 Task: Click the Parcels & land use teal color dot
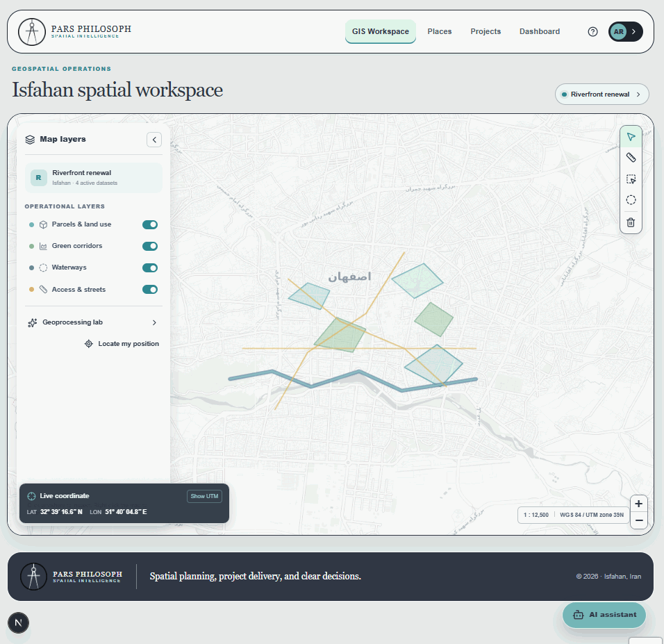[31, 224]
